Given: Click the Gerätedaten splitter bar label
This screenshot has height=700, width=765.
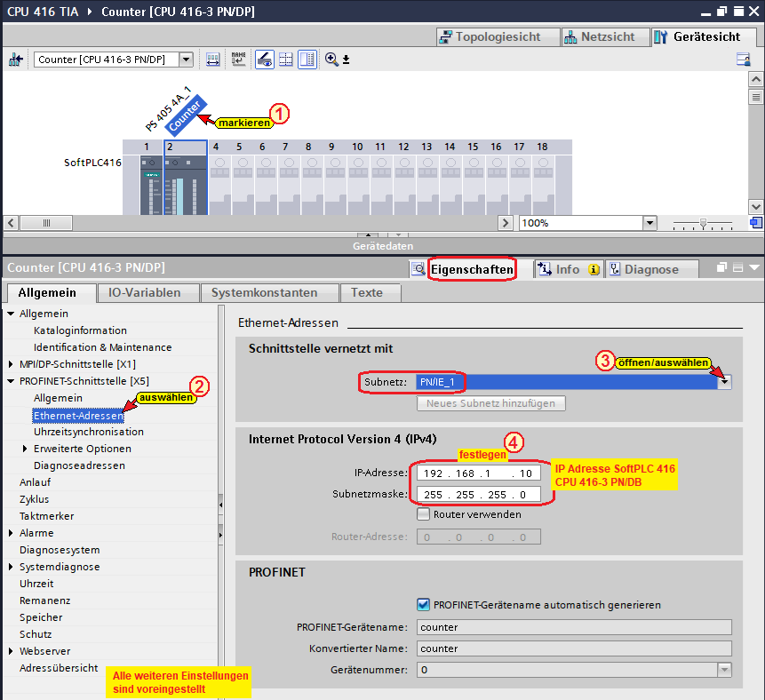Looking at the screenshot, I should point(383,246).
